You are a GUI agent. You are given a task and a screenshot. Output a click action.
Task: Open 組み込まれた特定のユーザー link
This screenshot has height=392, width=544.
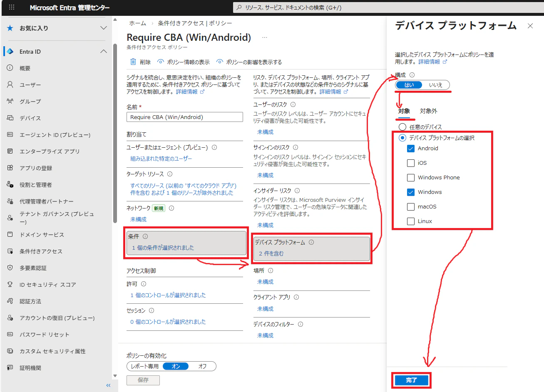[161, 159]
